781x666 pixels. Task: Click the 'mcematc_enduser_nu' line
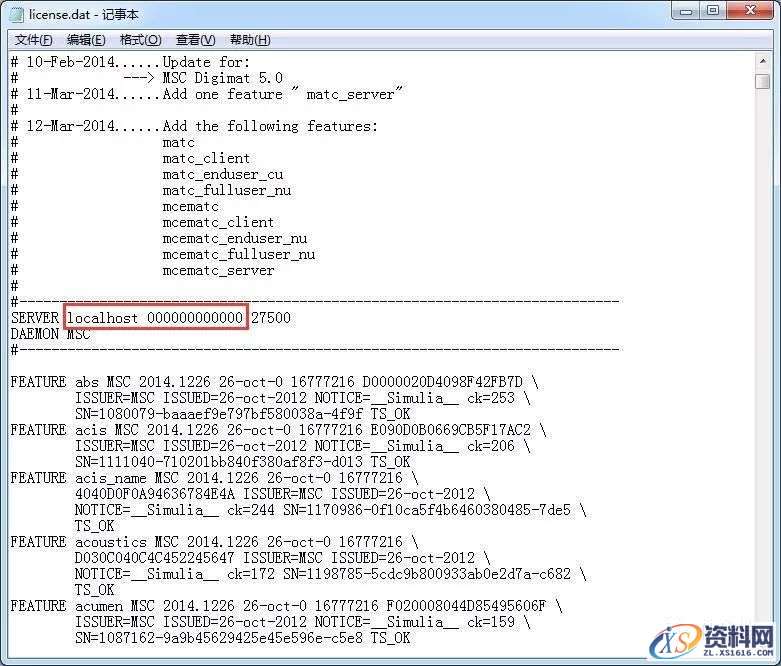pyautogui.click(x=235, y=238)
